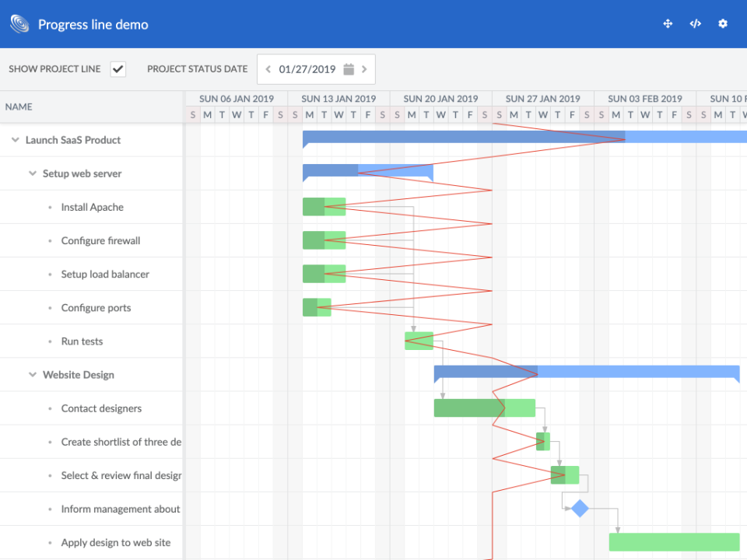Click the Bryntum logo icon
Screen dimensions: 747x560
pos(19,24)
